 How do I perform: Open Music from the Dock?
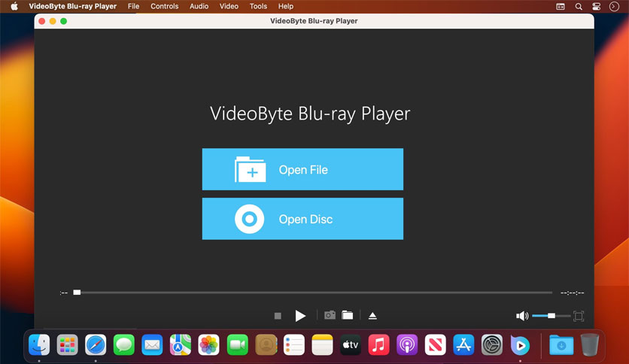pyautogui.click(x=378, y=344)
